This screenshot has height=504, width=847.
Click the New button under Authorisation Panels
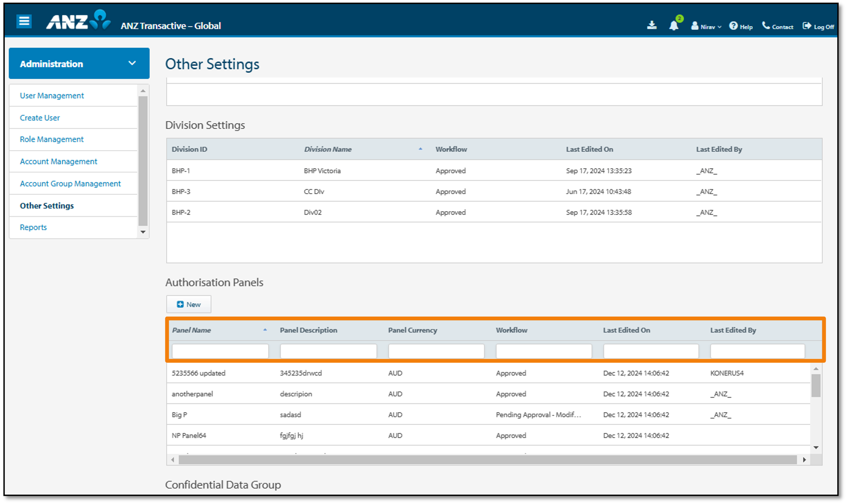[189, 304]
